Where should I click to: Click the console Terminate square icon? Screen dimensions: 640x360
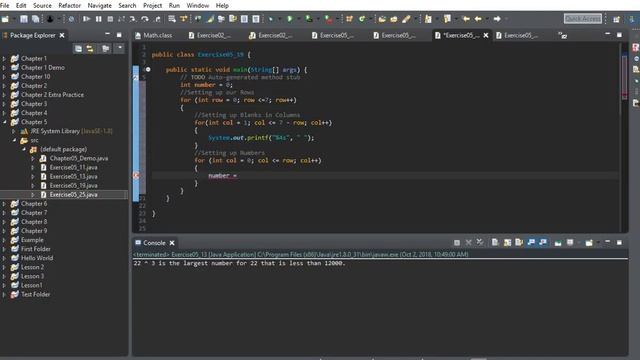click(x=457, y=243)
